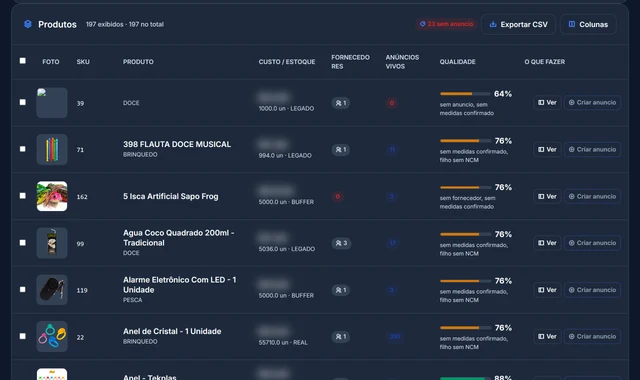Open the frog lure photo of SKU 162

(52, 196)
